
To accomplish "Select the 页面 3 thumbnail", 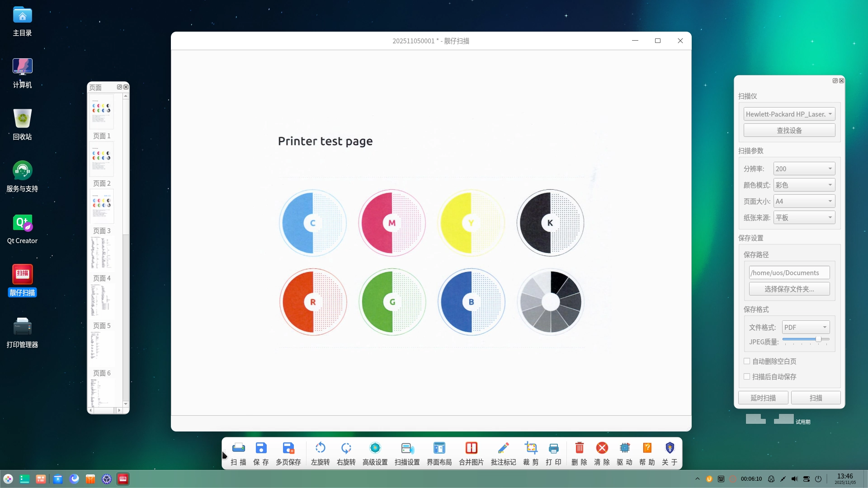I will pyautogui.click(x=102, y=207).
